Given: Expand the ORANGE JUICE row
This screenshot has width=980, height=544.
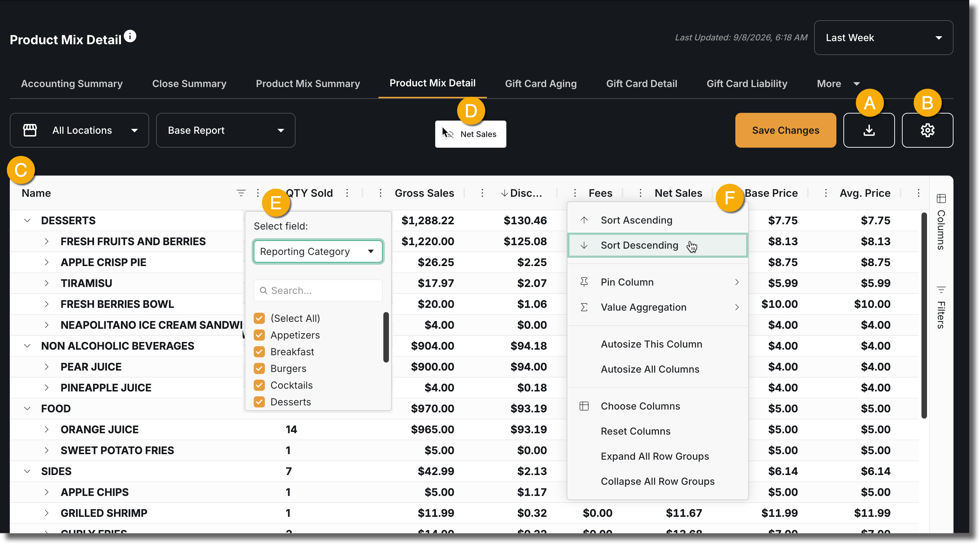Looking at the screenshot, I should click(46, 429).
